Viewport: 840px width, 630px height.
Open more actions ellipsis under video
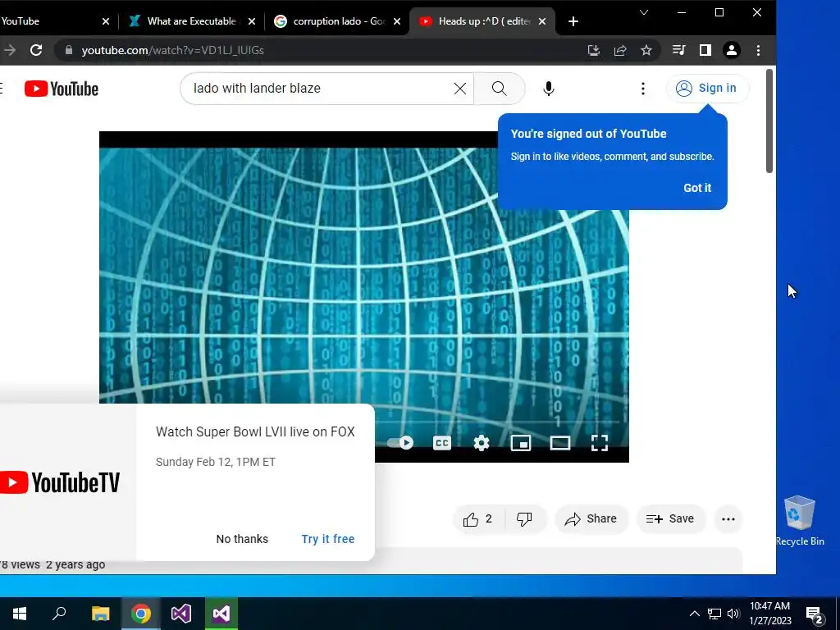point(728,519)
